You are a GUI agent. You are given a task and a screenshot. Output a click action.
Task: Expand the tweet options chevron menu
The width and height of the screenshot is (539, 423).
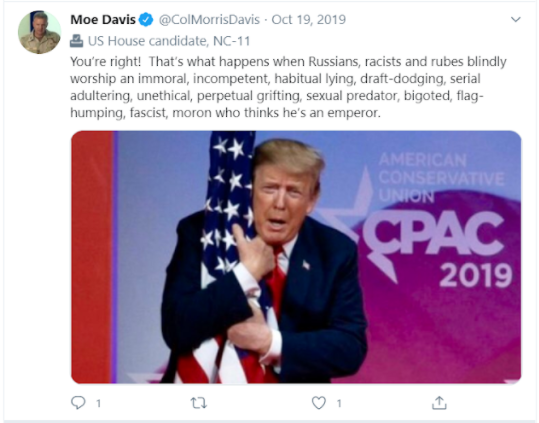coord(516,19)
